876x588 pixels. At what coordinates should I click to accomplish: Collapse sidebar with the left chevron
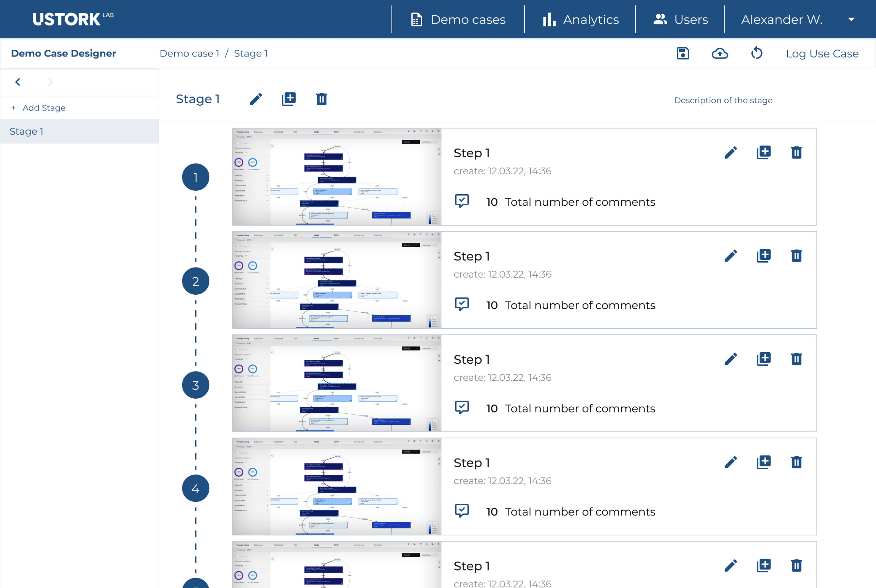click(x=18, y=82)
